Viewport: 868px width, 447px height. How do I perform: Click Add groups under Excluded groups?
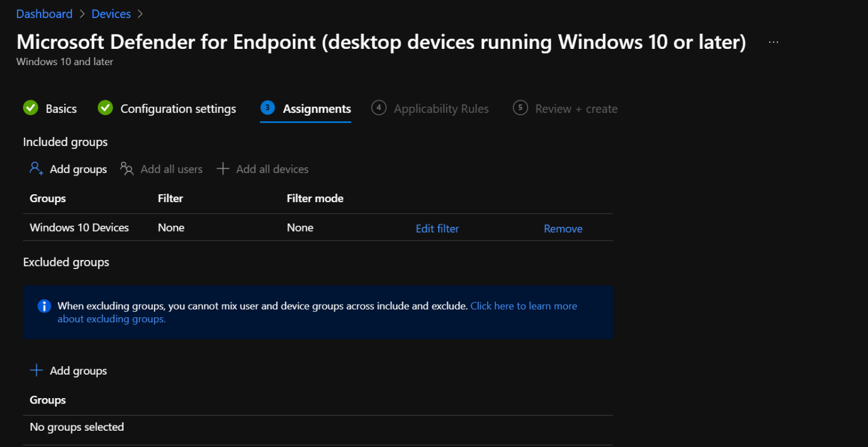78,370
